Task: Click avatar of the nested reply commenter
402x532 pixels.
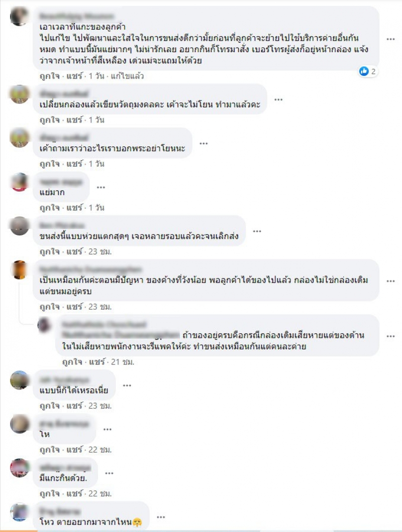Action: [45, 325]
